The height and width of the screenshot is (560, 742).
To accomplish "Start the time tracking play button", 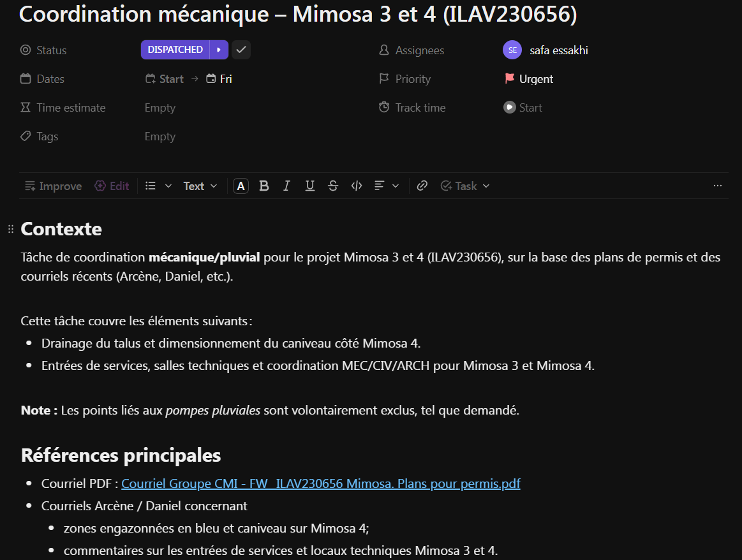I will point(509,108).
